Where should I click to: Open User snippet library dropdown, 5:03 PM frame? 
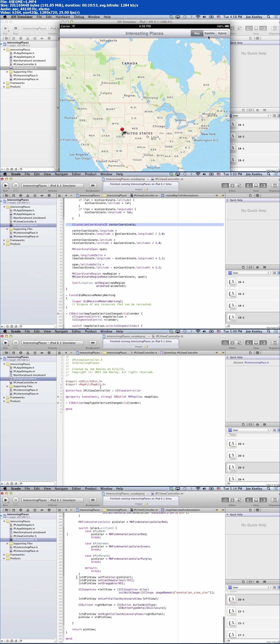point(249,273)
